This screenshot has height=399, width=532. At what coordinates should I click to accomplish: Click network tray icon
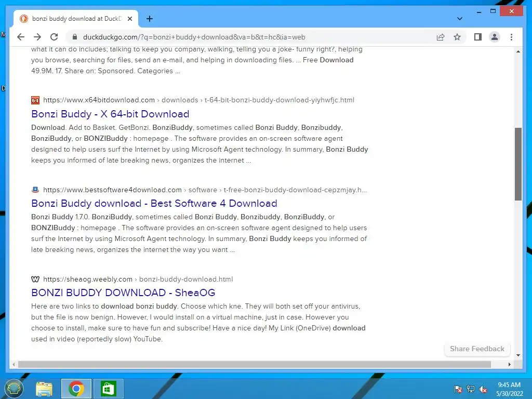[471, 389]
